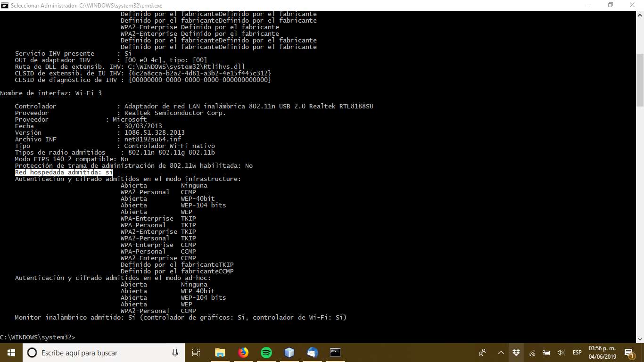Click the 'Servicio IHV presente' line
This screenshot has width=644, height=362.
coord(74,54)
